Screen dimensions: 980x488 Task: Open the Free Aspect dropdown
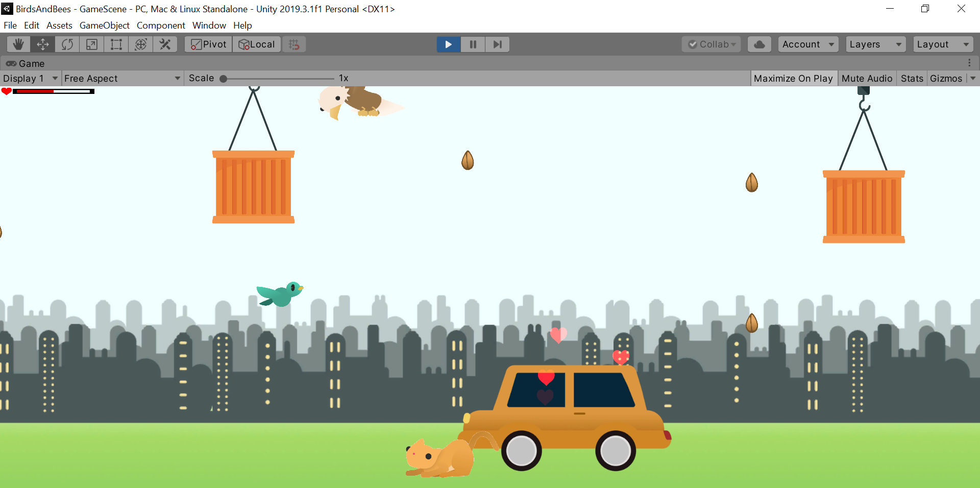[122, 78]
